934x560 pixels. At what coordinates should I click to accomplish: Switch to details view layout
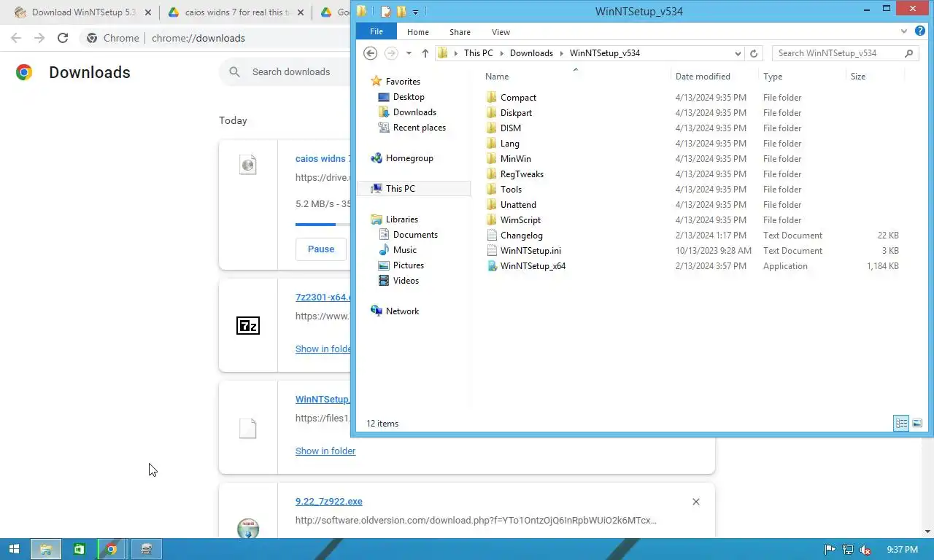tap(901, 423)
